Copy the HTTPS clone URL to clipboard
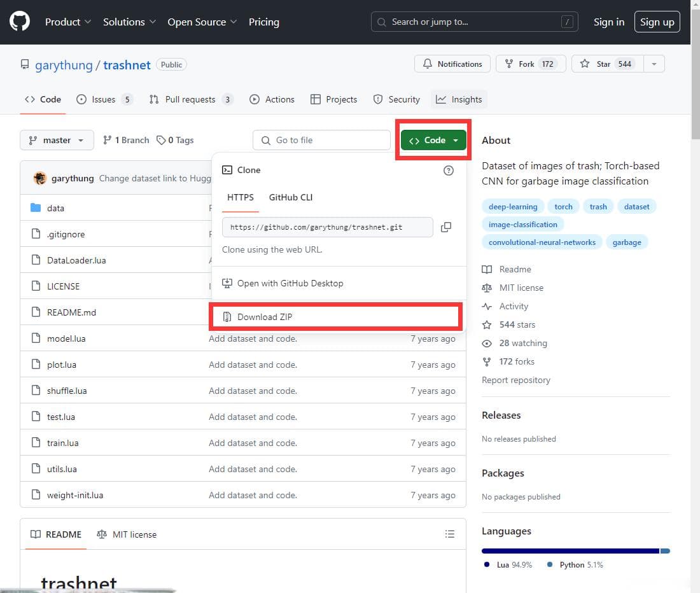This screenshot has width=700, height=593. (445, 227)
